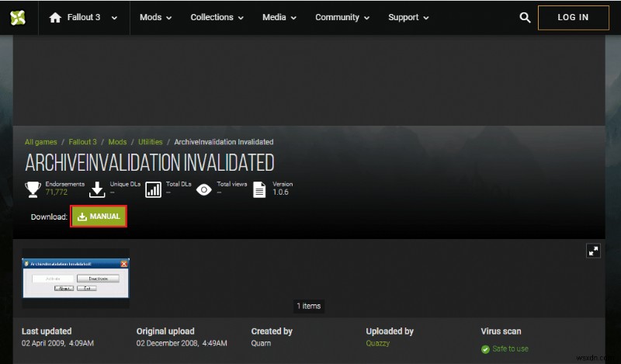Click the green MANUAL download button

click(99, 217)
